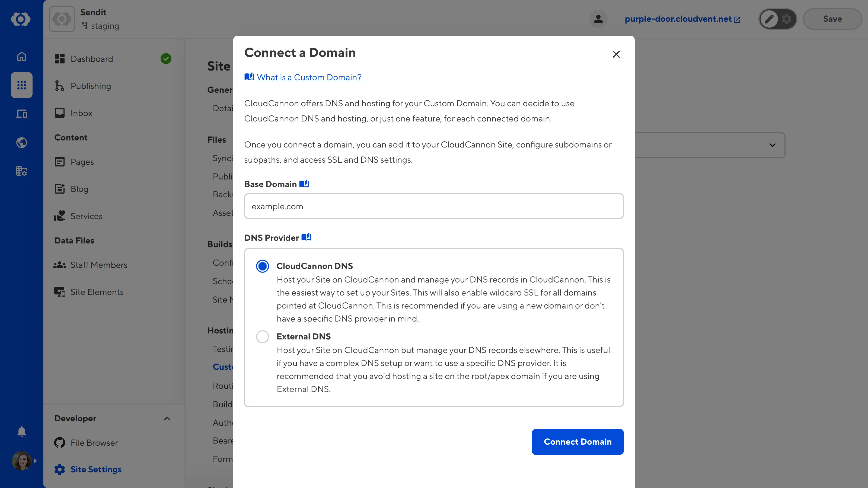868x488 pixels.
Task: Open the What is a Custom Domain link
Action: [x=309, y=77]
